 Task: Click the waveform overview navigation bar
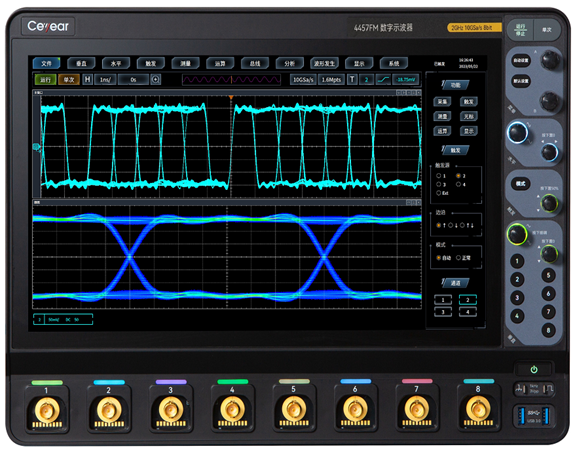tap(231, 79)
